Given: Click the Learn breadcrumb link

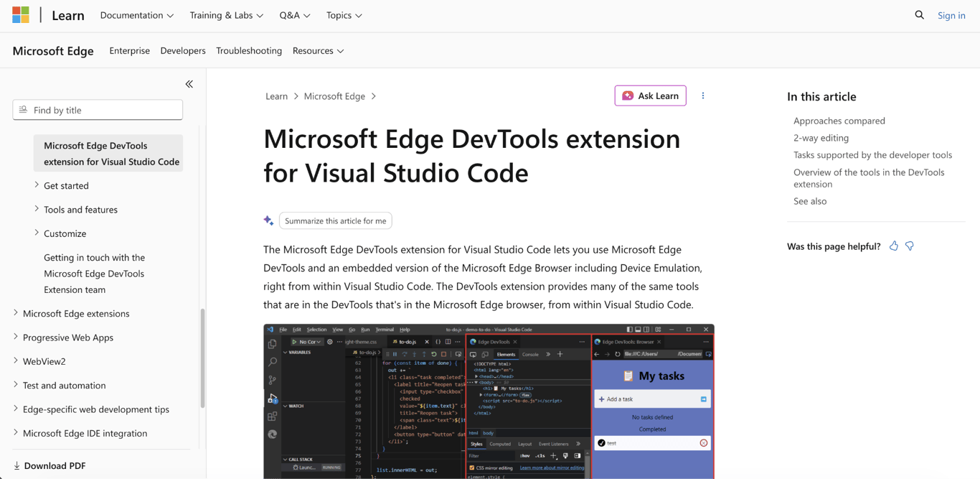Looking at the screenshot, I should coord(276,96).
